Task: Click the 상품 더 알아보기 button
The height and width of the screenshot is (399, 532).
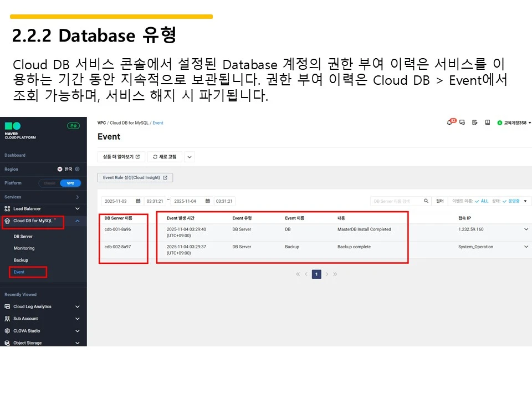Action: (x=121, y=157)
